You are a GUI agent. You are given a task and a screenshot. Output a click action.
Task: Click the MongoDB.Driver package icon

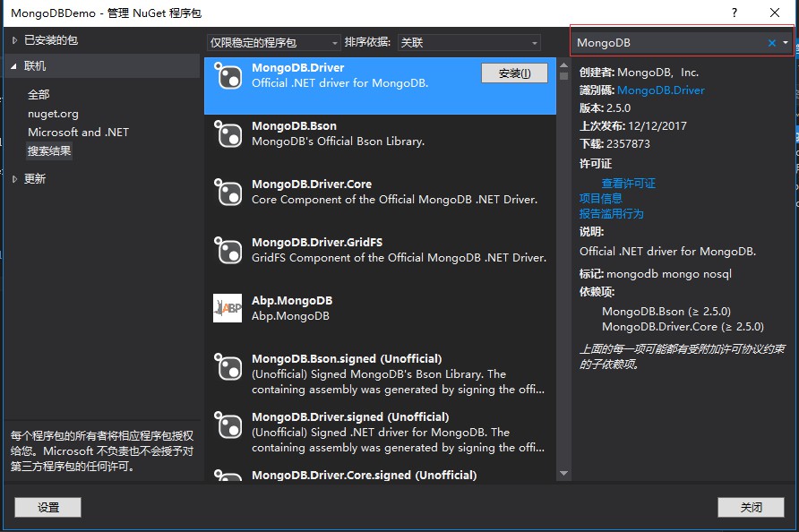pos(228,75)
